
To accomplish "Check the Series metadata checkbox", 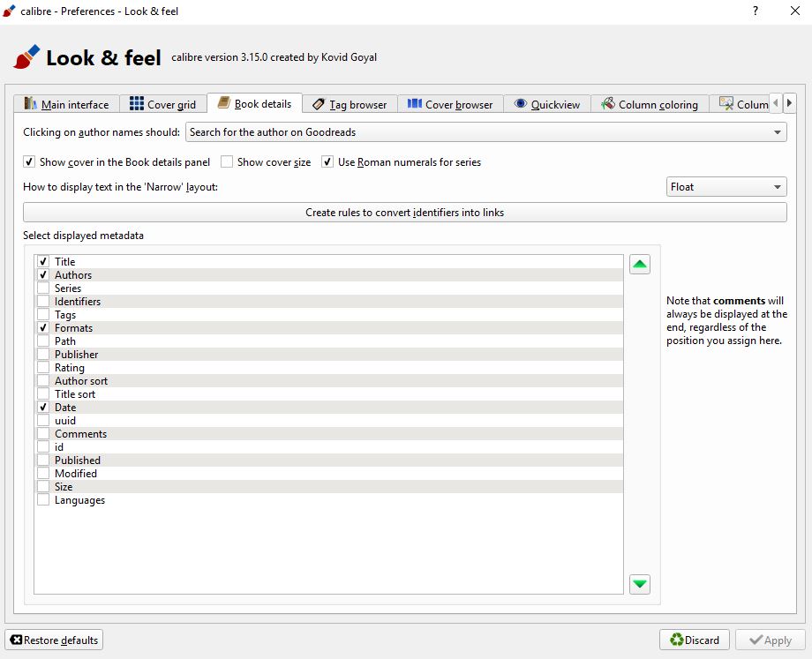I will (x=43, y=288).
